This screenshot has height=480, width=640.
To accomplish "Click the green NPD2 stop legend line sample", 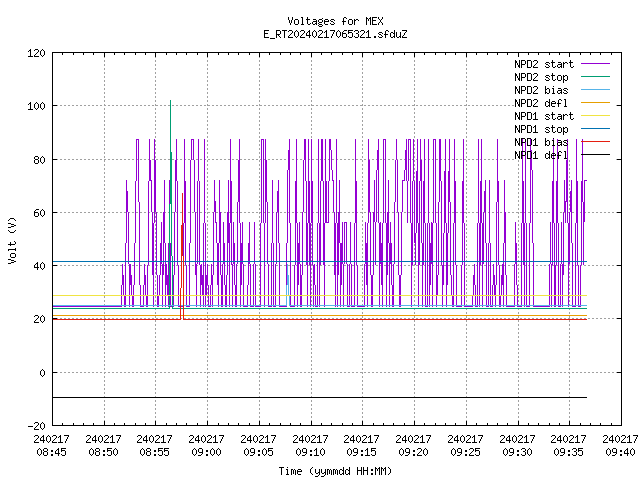I will point(596,77).
